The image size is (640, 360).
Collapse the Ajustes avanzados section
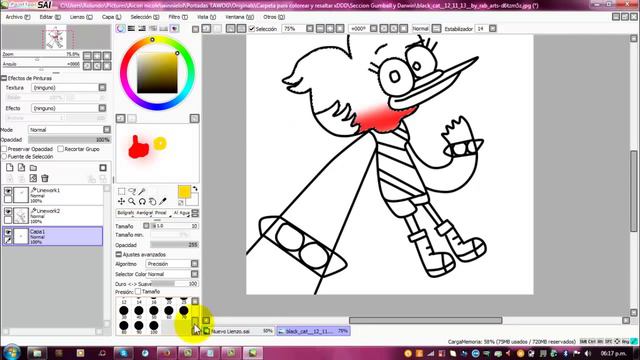click(118, 254)
